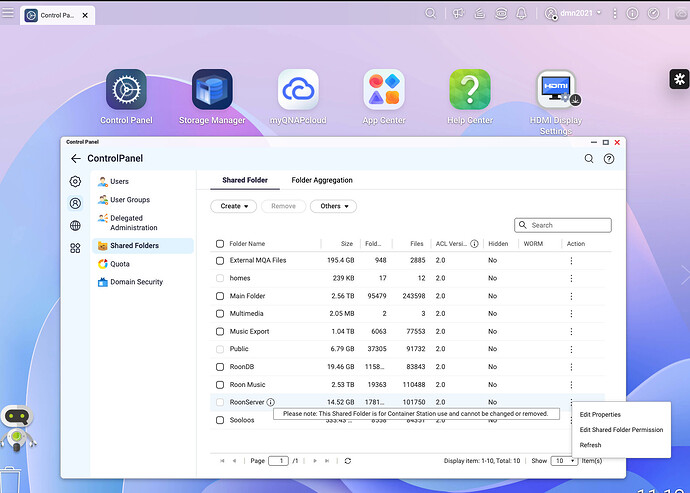Image resolution: width=690 pixels, height=493 pixels.
Task: Select Shared Folders in the sidebar
Action: coord(143,246)
